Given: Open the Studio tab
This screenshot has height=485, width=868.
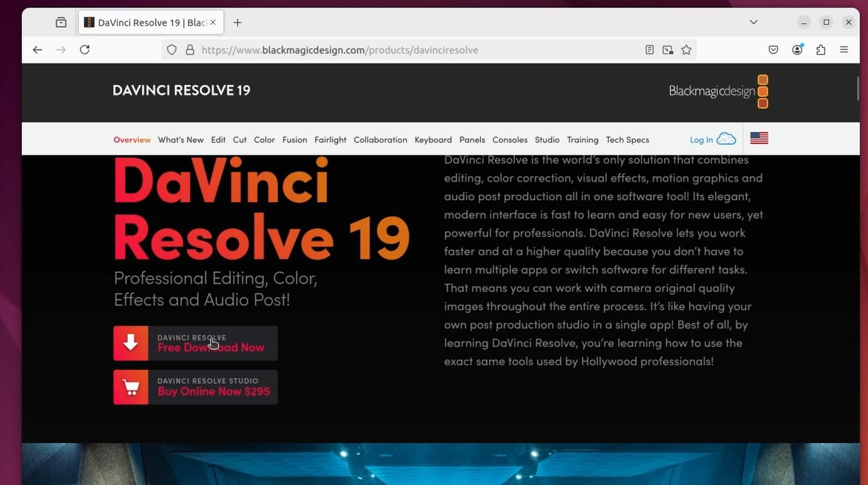Looking at the screenshot, I should click(547, 140).
